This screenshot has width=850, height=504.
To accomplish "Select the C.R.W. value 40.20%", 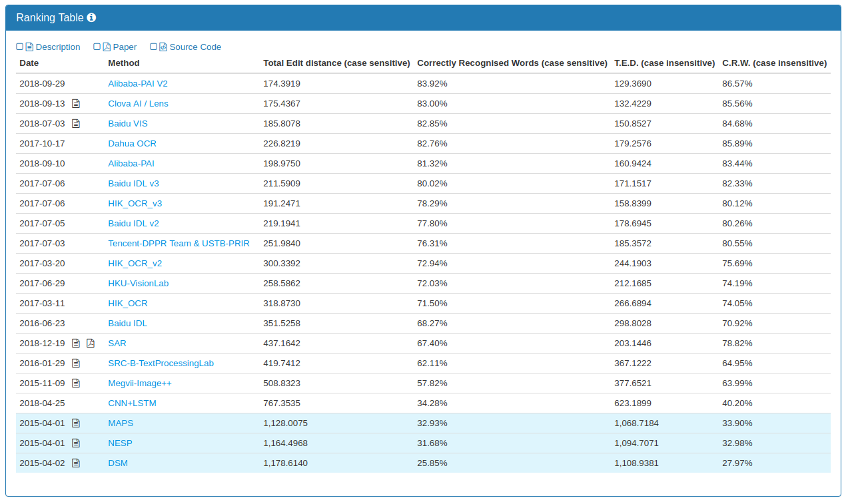I will 737,403.
